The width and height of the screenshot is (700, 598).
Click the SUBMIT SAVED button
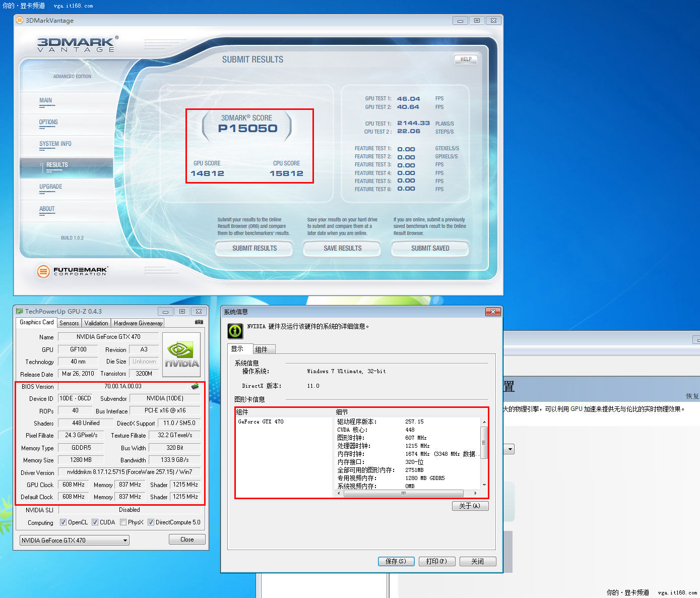430,248
